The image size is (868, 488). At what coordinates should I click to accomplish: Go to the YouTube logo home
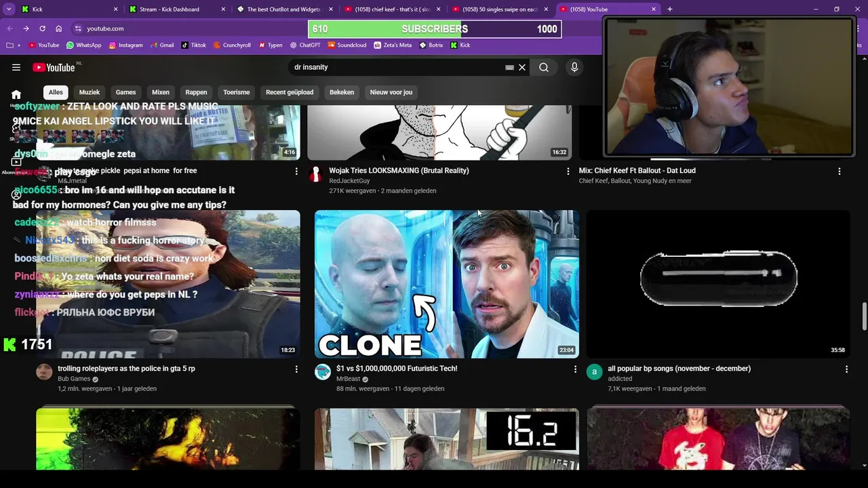[x=54, y=67]
